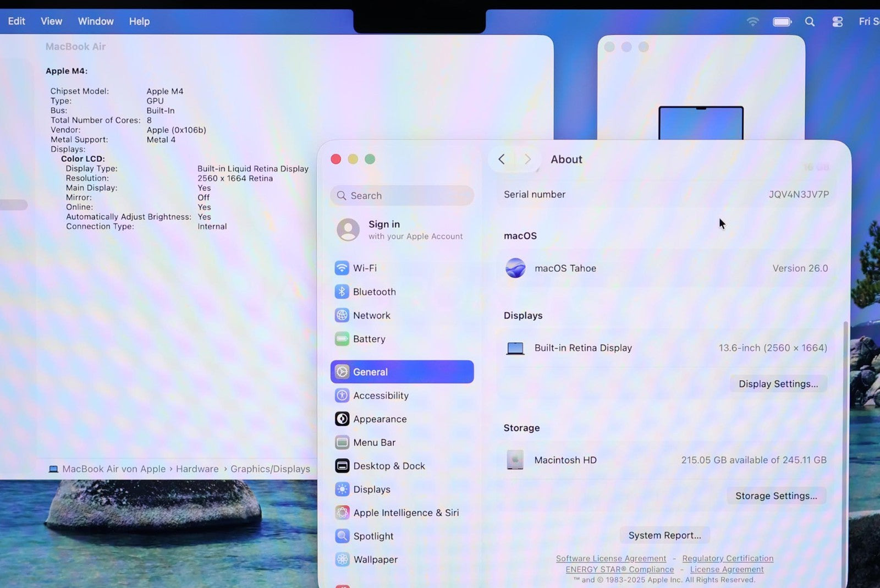
Task: Select Bluetooth in the sidebar
Action: tap(373, 292)
